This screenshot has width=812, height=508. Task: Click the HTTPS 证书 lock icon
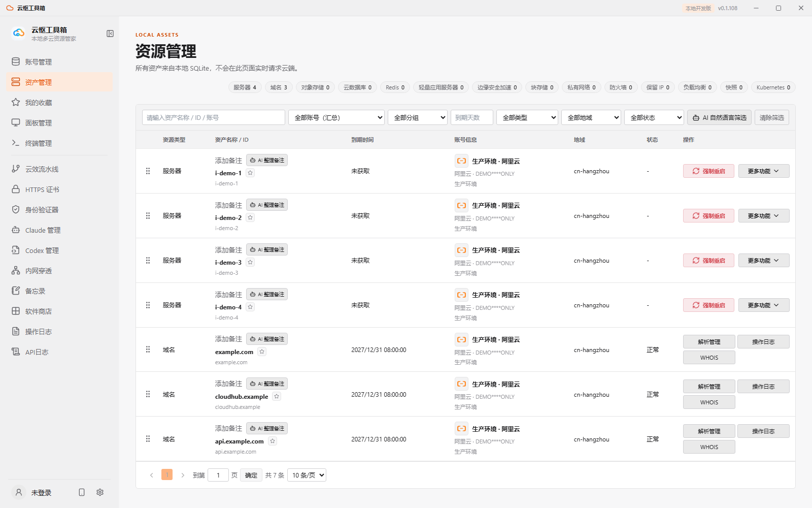click(16, 189)
